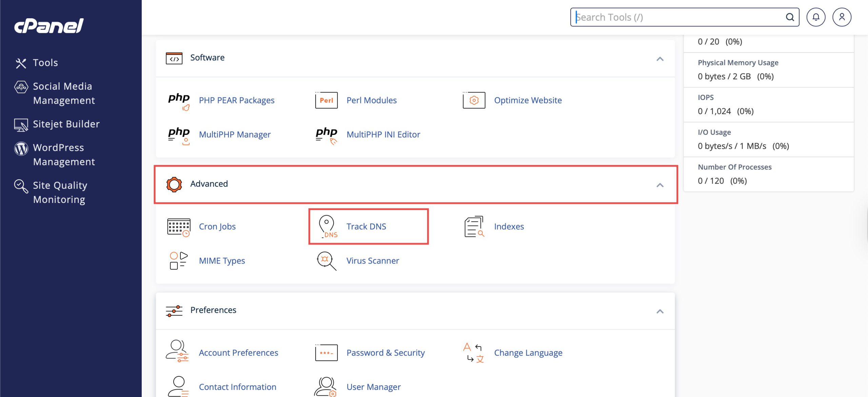This screenshot has width=868, height=397.
Task: Click the notifications bell icon
Action: [816, 17]
